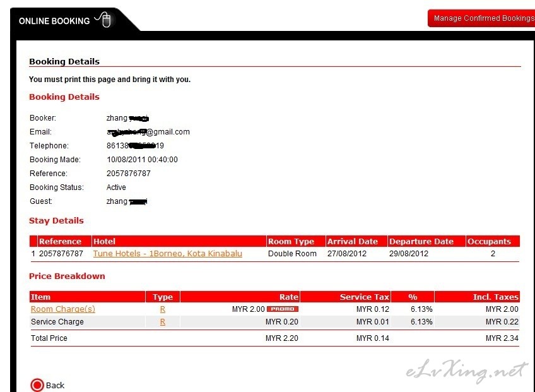Click the Price Breakdown section heading
The image size is (535, 392).
[x=67, y=276]
